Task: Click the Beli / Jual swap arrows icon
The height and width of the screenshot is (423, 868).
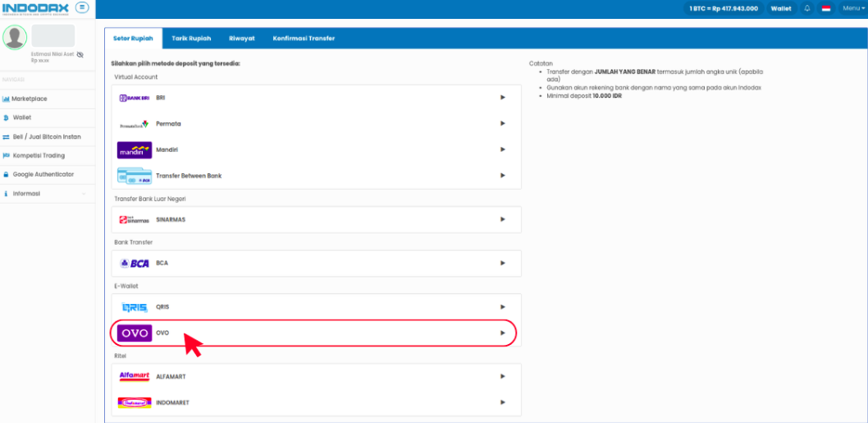Action: pyautogui.click(x=6, y=137)
